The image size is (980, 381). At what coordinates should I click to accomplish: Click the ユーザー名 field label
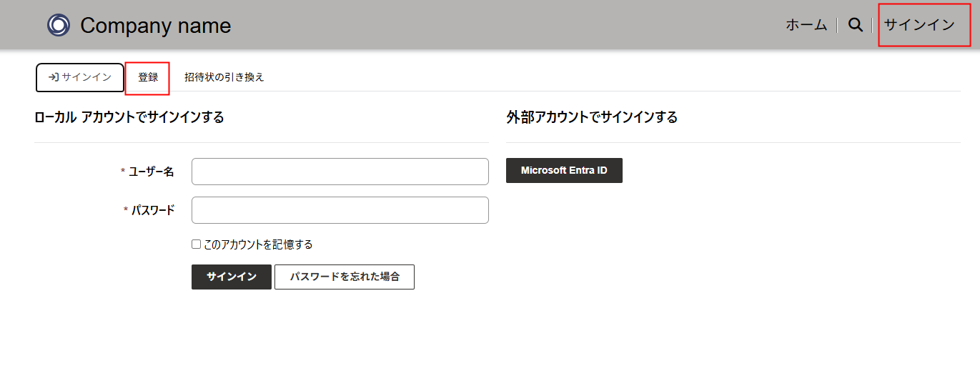pyautogui.click(x=151, y=172)
